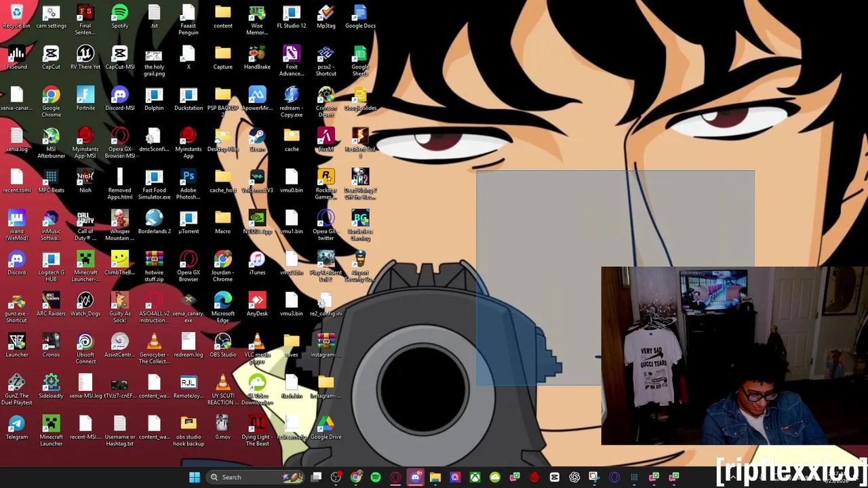Open the Recycle Bin desktop icon
This screenshot has height=488, width=868.
pos(16,17)
